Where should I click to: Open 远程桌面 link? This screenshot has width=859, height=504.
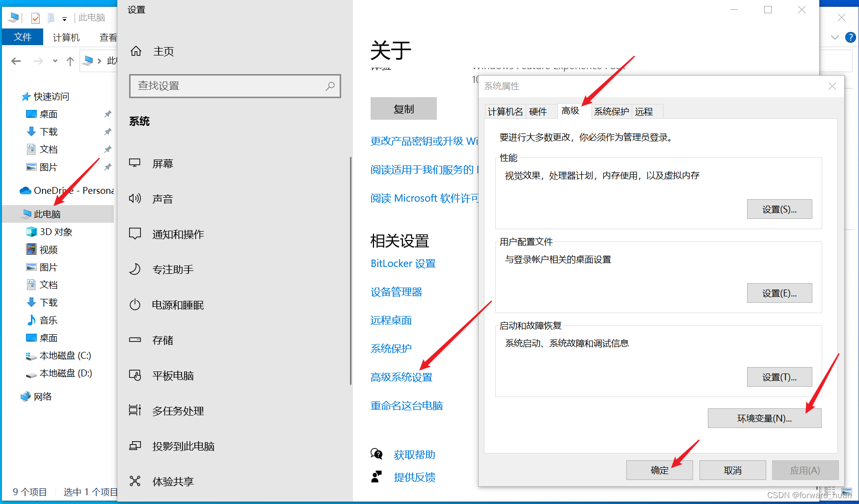pos(391,320)
